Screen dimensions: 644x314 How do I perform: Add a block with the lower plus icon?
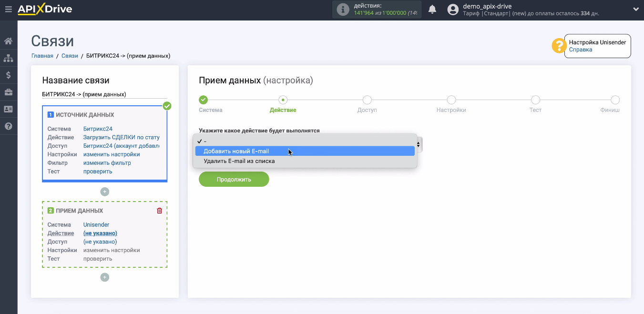tap(105, 277)
